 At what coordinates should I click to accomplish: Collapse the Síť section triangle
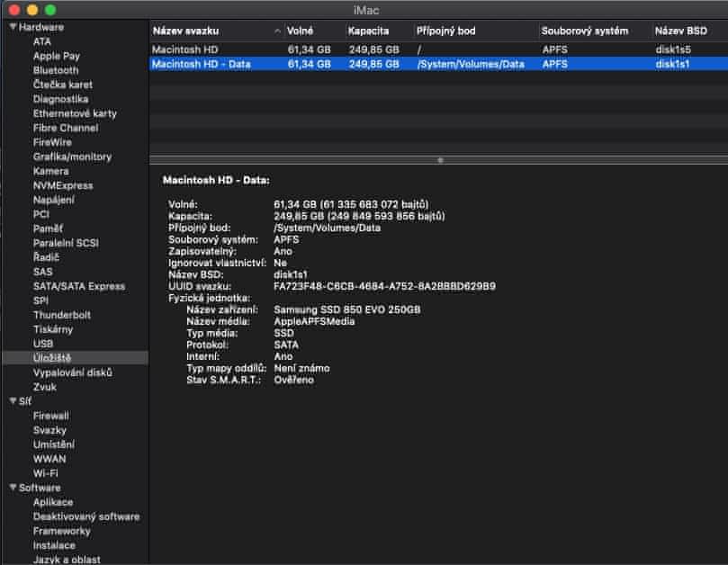(13, 401)
